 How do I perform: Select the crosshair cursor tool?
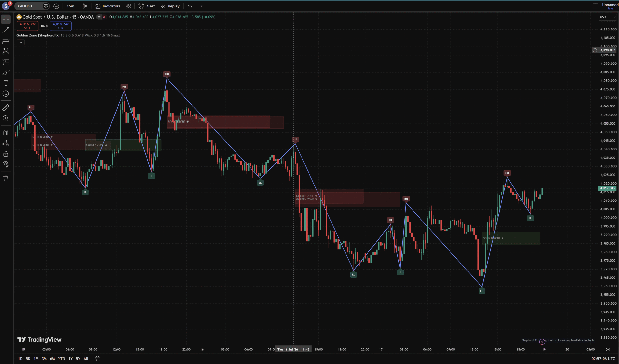pos(6,19)
